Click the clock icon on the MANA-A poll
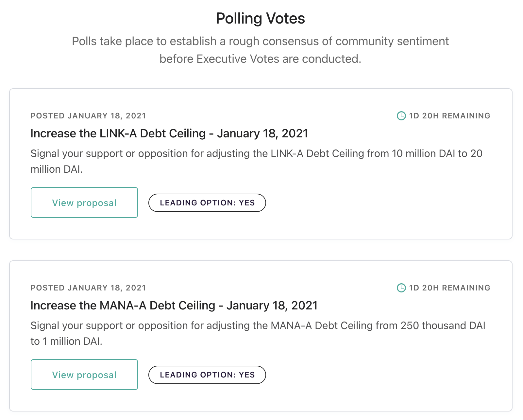523x420 pixels. click(401, 288)
